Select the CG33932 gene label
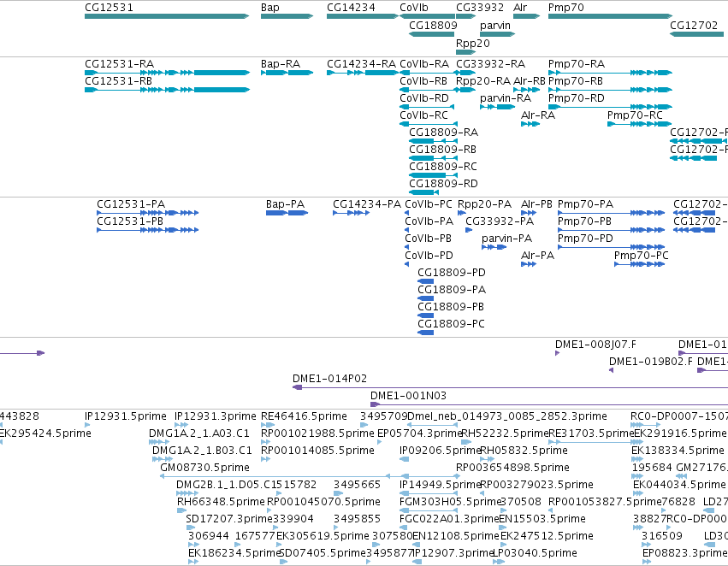This screenshot has height=566, width=728. tap(480, 8)
